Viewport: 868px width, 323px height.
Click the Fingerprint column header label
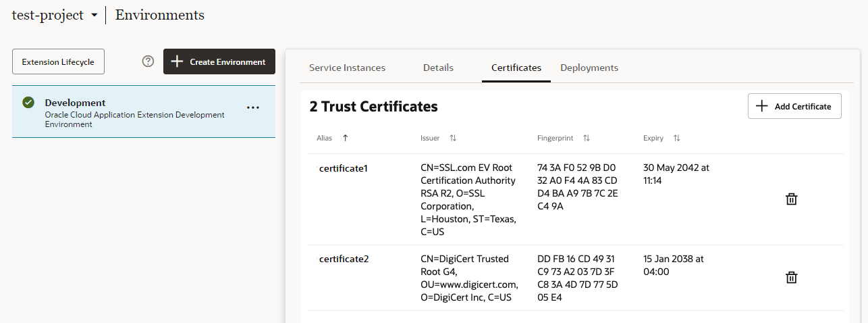click(x=555, y=138)
